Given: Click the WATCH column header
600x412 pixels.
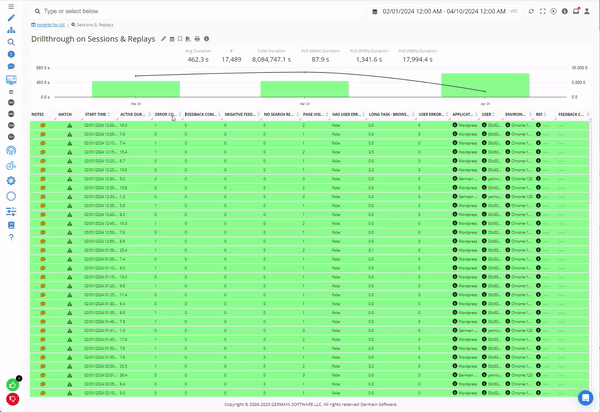Looking at the screenshot, I should pos(65,115).
